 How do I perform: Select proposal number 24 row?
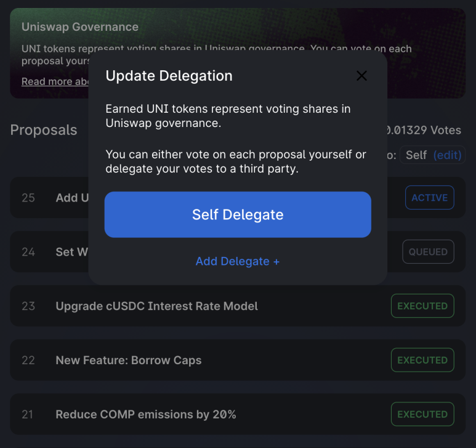pos(49,252)
